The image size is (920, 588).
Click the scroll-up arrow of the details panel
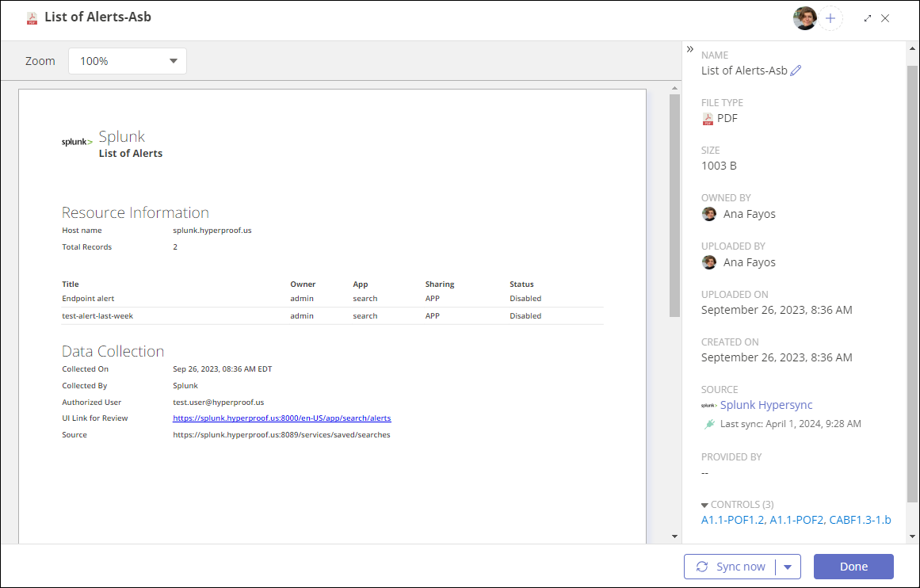(x=912, y=48)
